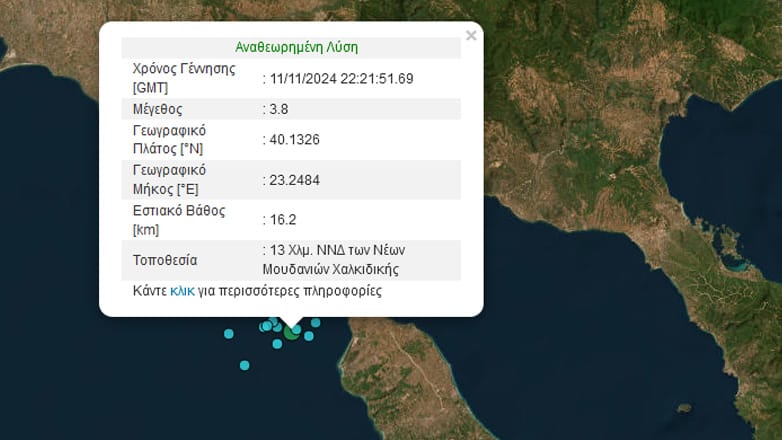782x440 pixels.
Task: Choose the cyan marker overlapping the green epicenter
Action: pyautogui.click(x=296, y=329)
